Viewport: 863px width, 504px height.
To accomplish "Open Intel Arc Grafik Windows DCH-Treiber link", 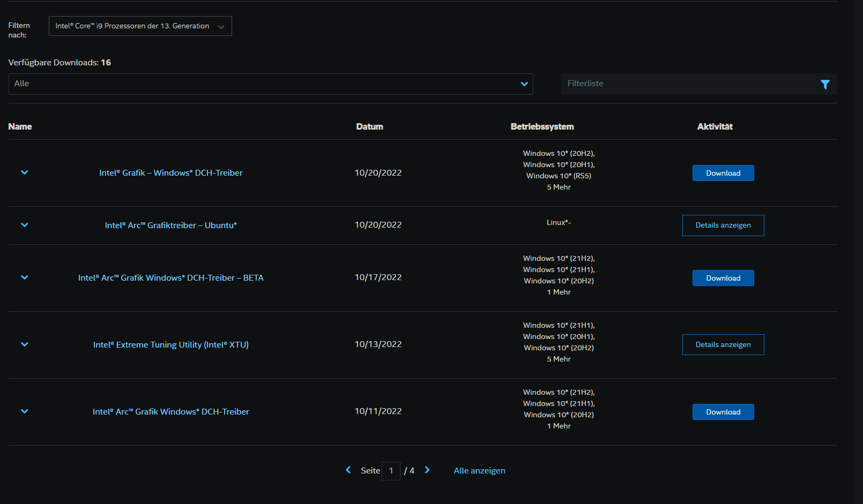I will pyautogui.click(x=171, y=412).
